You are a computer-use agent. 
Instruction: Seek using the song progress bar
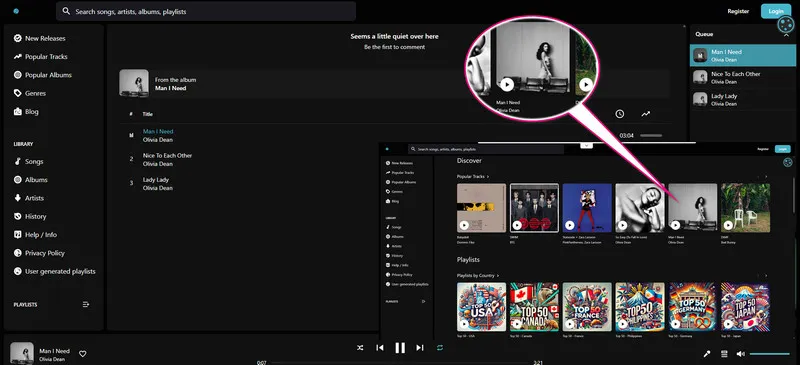point(400,362)
